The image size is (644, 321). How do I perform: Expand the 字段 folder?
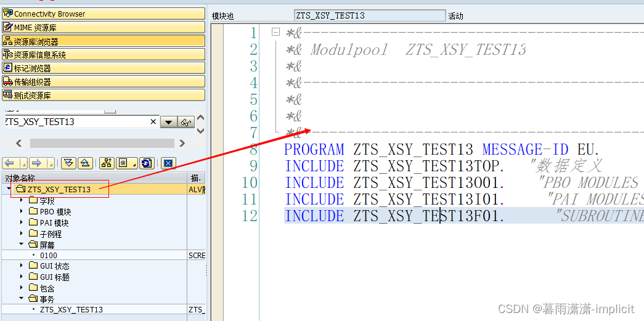tap(22, 200)
